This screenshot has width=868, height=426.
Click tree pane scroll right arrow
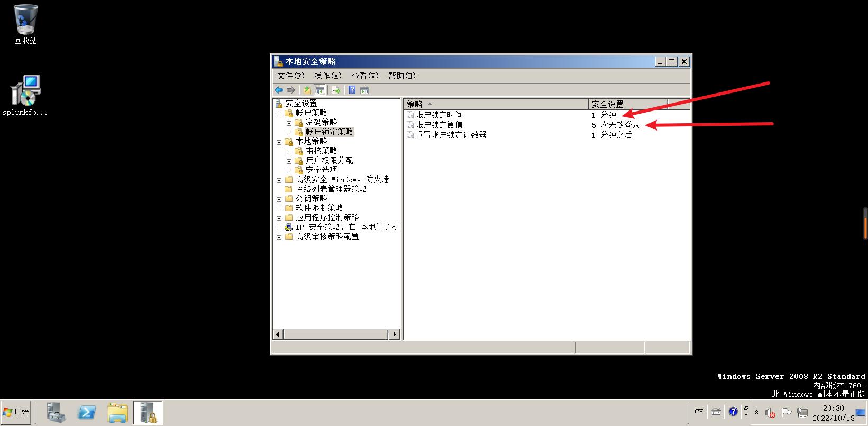tap(394, 334)
